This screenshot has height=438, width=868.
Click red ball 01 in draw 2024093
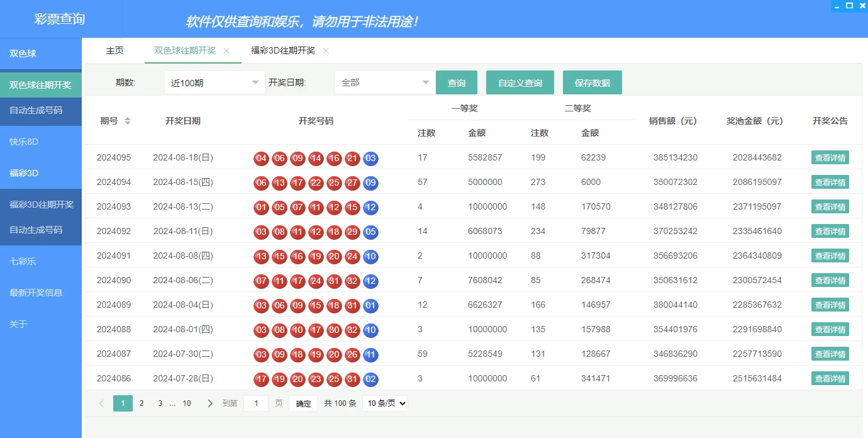click(261, 207)
